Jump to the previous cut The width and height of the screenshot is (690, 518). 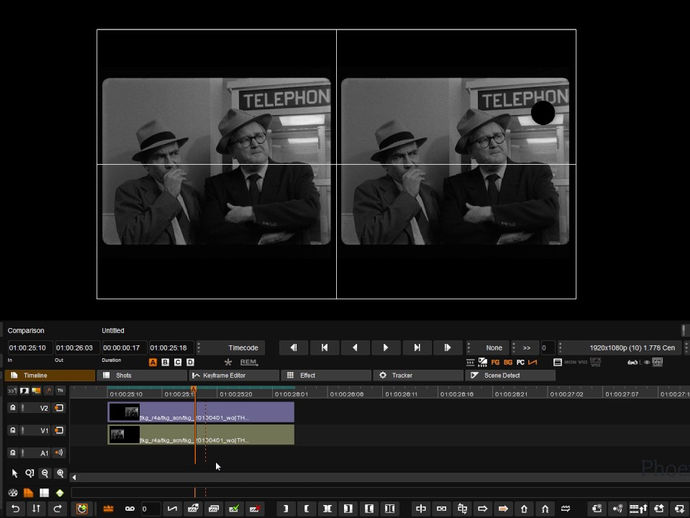pyautogui.click(x=324, y=348)
